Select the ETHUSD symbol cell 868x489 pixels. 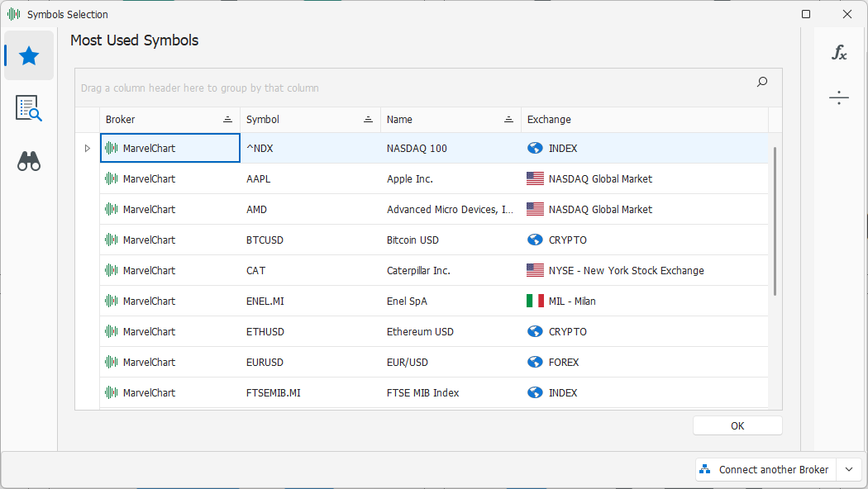[x=311, y=331]
